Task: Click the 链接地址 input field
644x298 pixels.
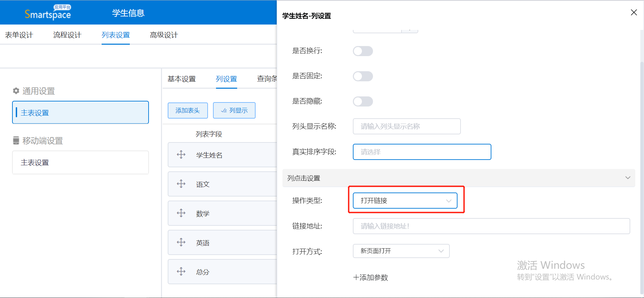Action: (x=491, y=226)
